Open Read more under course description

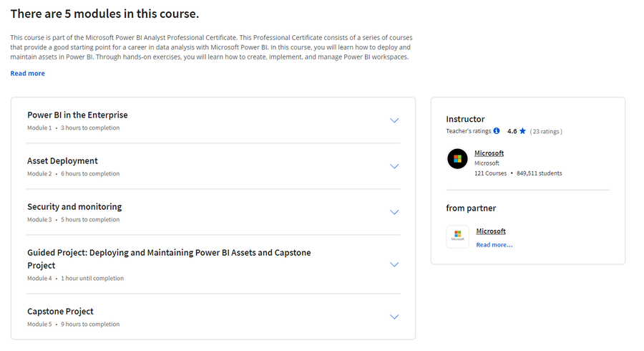pyautogui.click(x=27, y=74)
